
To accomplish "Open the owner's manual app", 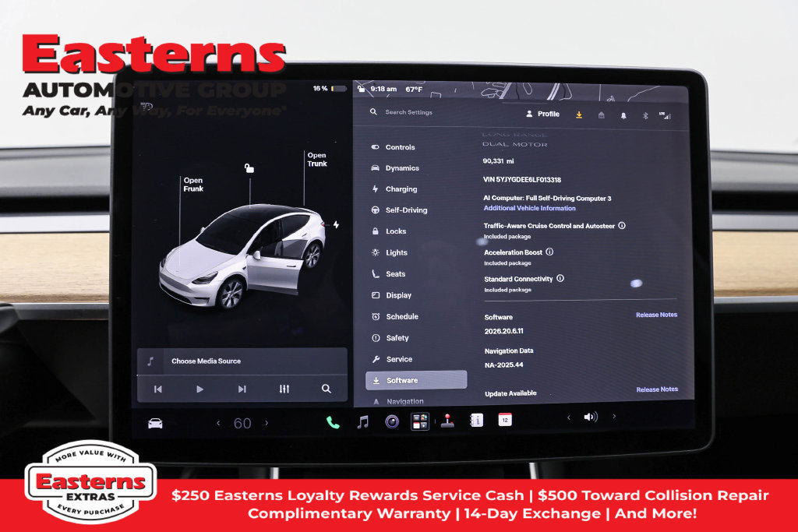I will click(476, 420).
